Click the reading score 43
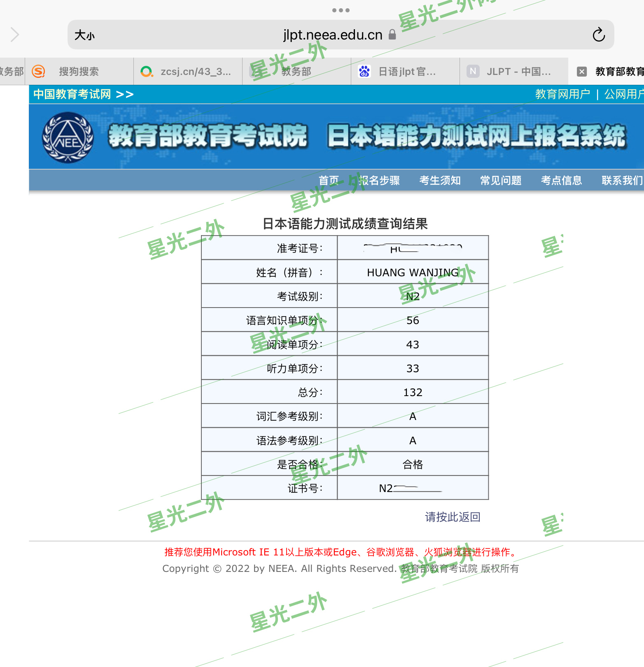Viewport: 644px width, 667px height. pyautogui.click(x=413, y=345)
